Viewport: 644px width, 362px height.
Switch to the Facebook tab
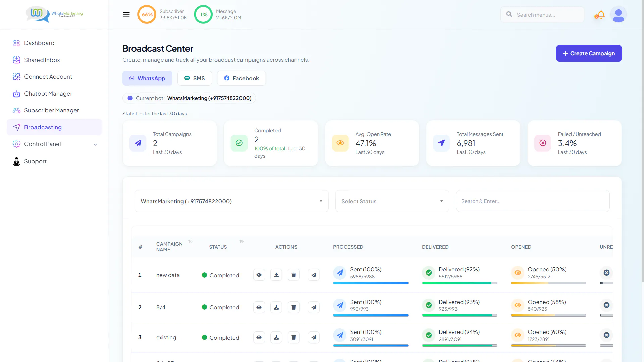coord(241,78)
